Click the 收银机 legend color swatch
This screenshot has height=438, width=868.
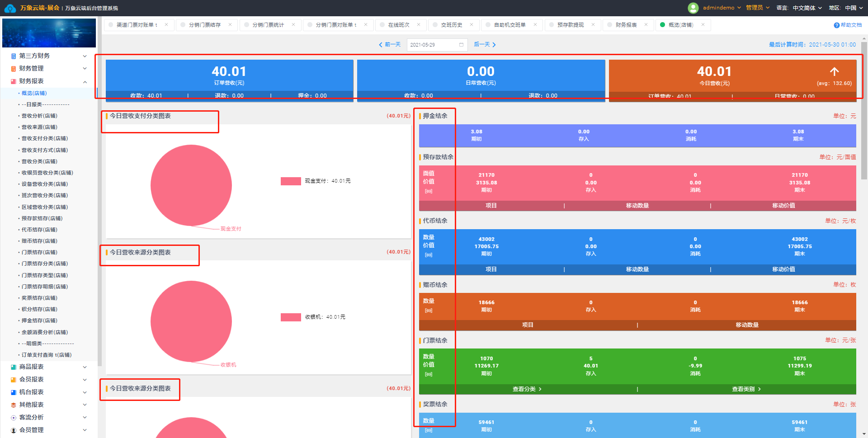(291, 317)
